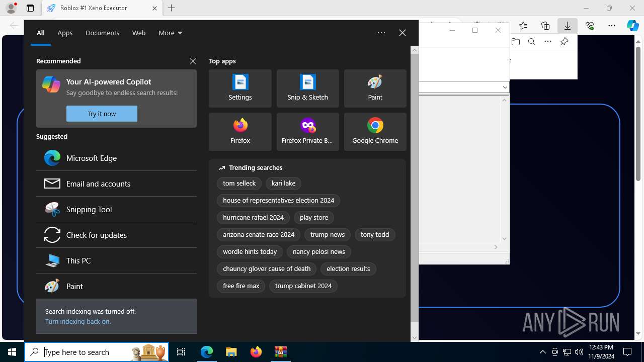The image size is (644, 362).
Task: Open Microsoft Edge from Suggested list
Action: [x=116, y=158]
